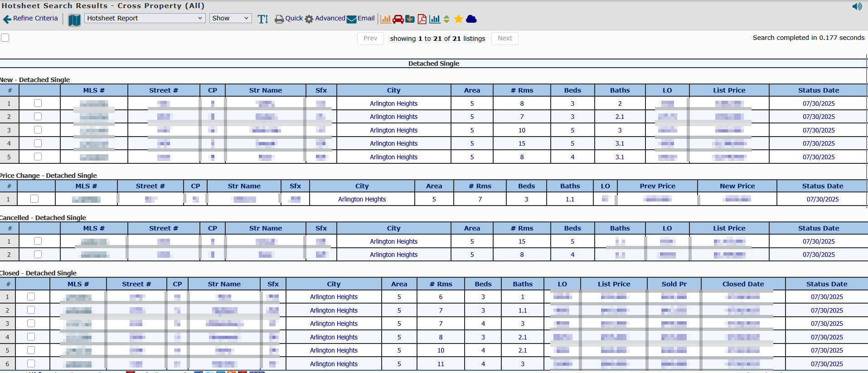Click the back arrow beside Refine Criteria
Screen dimensions: 868x373
(7, 19)
